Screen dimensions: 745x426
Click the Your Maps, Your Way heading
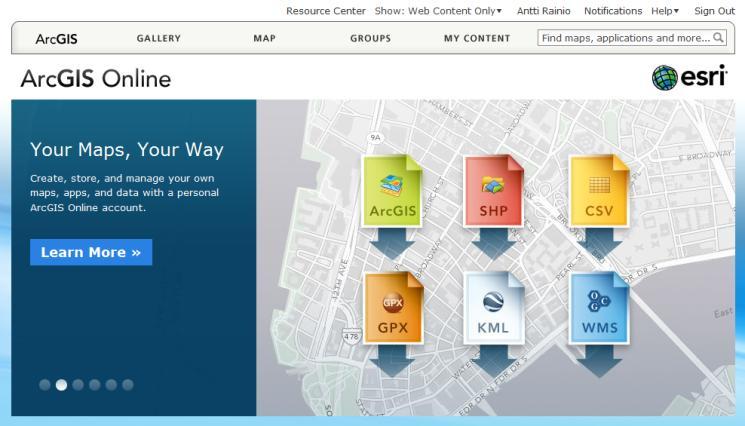(127, 150)
